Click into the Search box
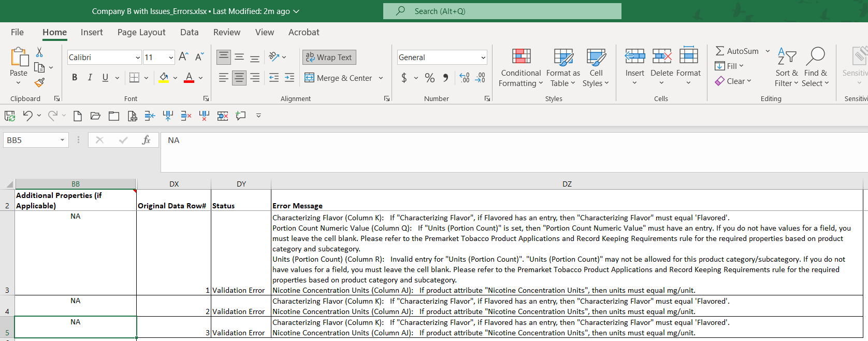Screen dimensions: 868x341 pos(502,11)
